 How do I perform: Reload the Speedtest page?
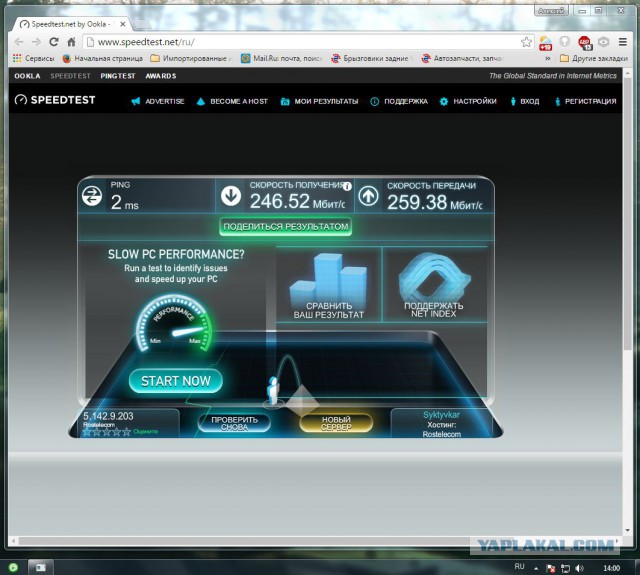coord(54,42)
